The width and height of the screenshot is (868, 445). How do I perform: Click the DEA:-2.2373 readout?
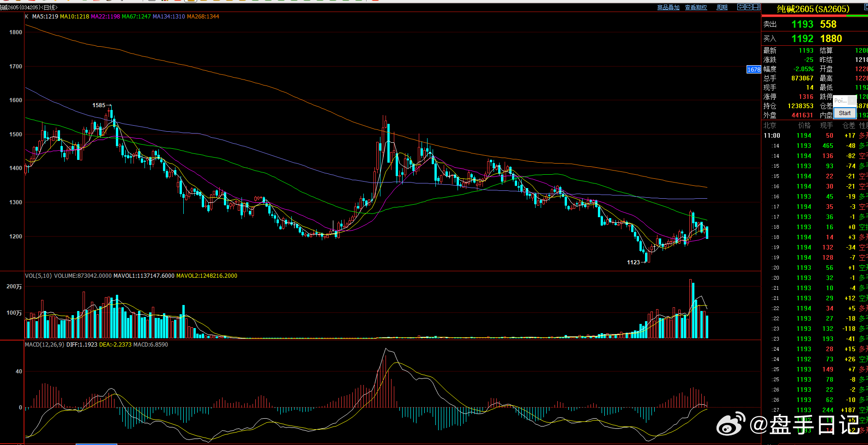[x=115, y=345]
